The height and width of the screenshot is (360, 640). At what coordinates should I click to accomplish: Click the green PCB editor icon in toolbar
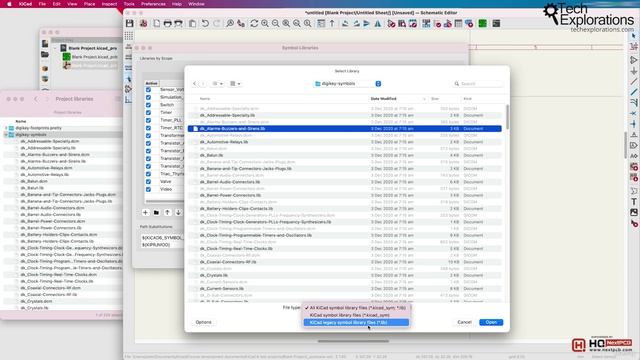482,24
